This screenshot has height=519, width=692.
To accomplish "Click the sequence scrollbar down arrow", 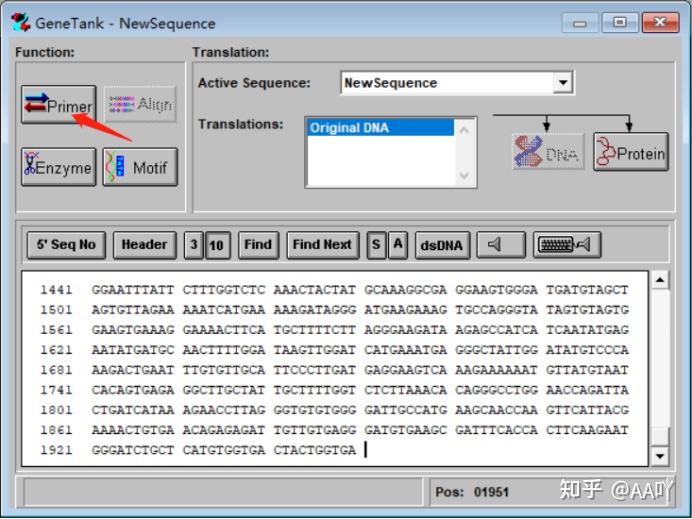I will 660,456.
